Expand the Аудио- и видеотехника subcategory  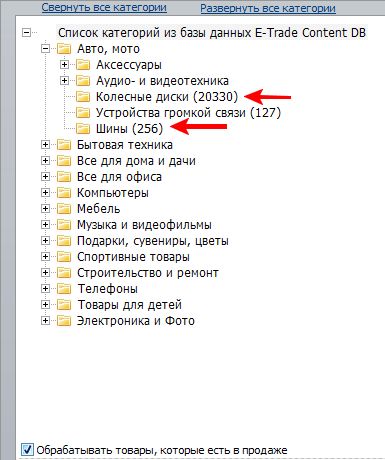[x=64, y=80]
